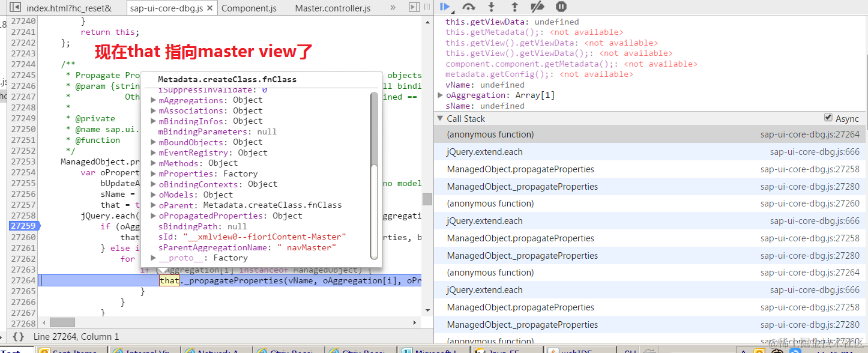Viewport: 868px width, 353px height.
Task: Click the sId property in tooltip
Action: coord(252,237)
